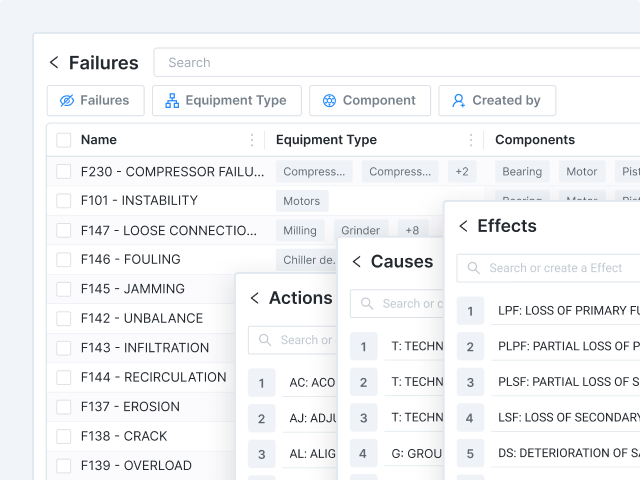
Task: Expand the +8 equipment types tag
Action: [412, 230]
